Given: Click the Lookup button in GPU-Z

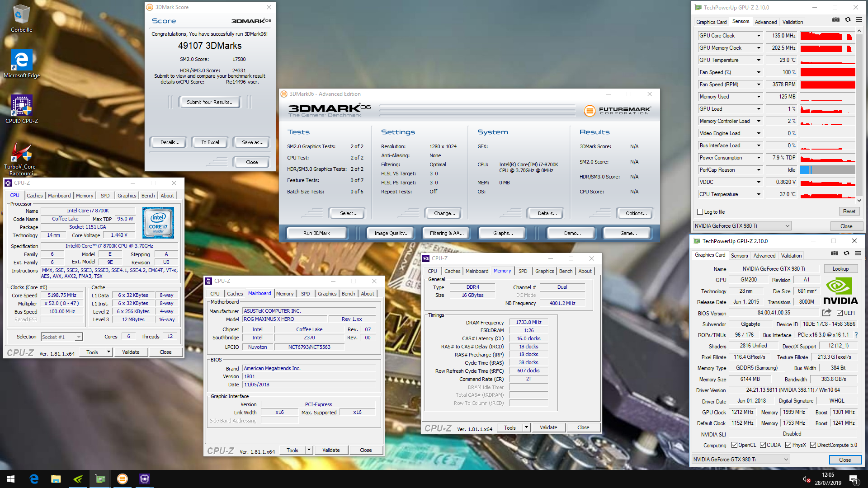Looking at the screenshot, I should [840, 269].
